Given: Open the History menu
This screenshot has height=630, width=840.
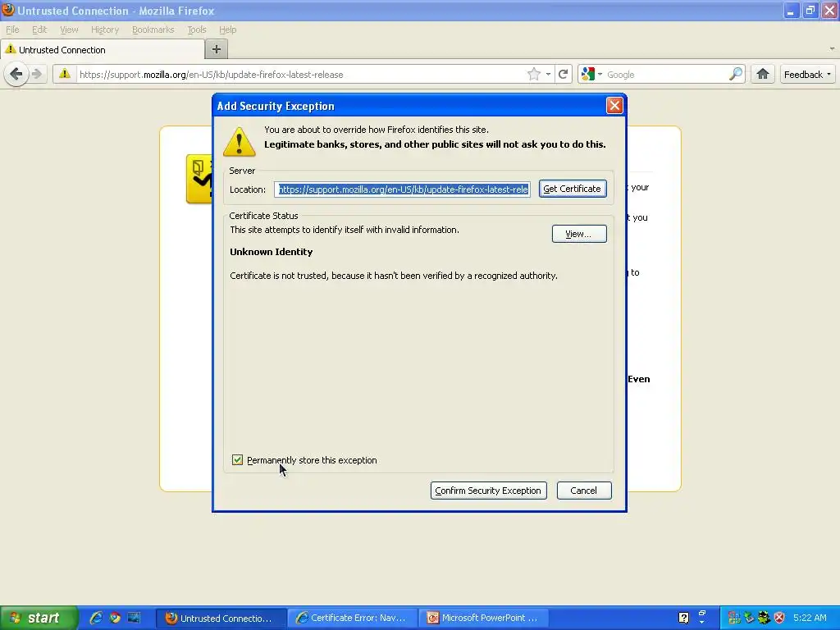Looking at the screenshot, I should point(104,30).
